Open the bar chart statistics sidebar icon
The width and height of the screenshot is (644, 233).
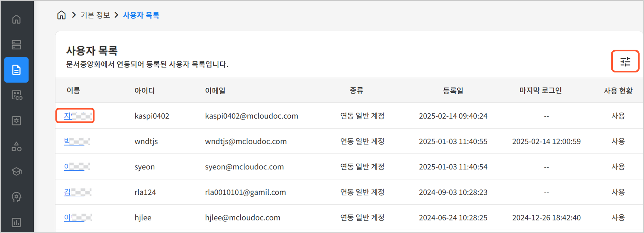pos(16,222)
